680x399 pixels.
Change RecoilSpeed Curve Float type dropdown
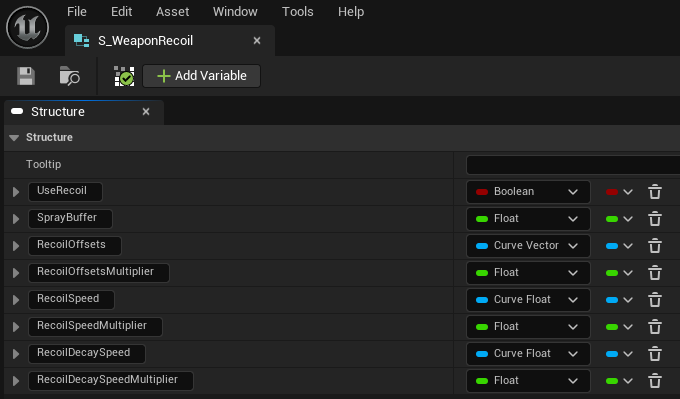tap(528, 300)
